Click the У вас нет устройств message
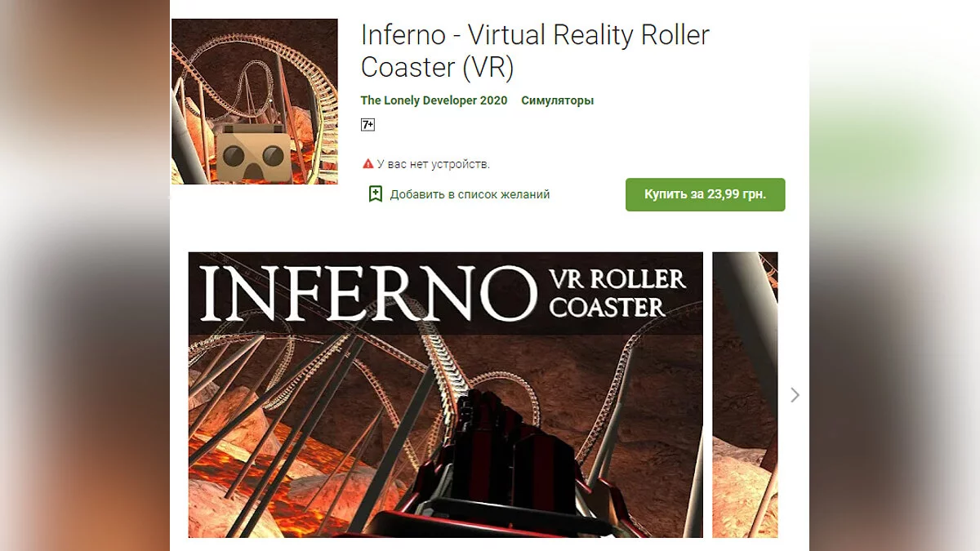This screenshot has width=980, height=551. [434, 164]
